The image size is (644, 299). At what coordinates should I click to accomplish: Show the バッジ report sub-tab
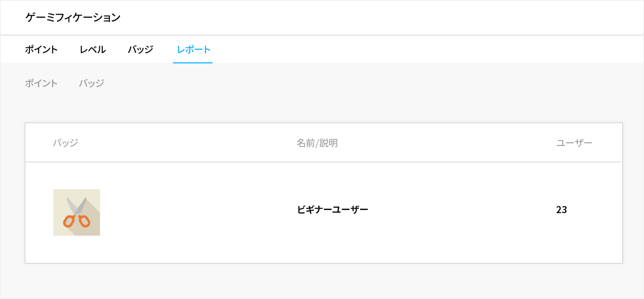click(92, 83)
